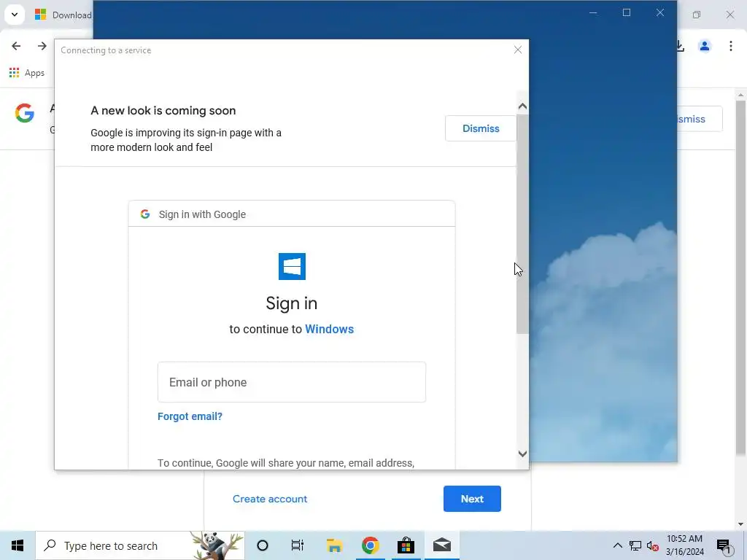Open the Forgot email? link
This screenshot has height=560, width=747.
click(x=190, y=416)
